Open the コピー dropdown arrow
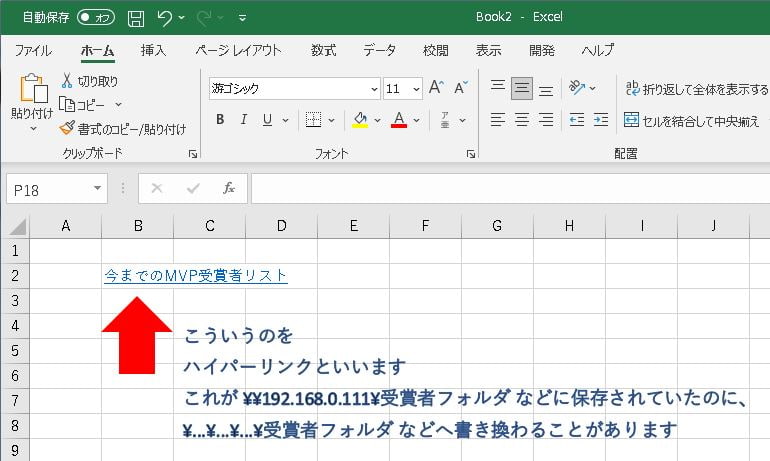The height and width of the screenshot is (461, 770). click(x=118, y=105)
